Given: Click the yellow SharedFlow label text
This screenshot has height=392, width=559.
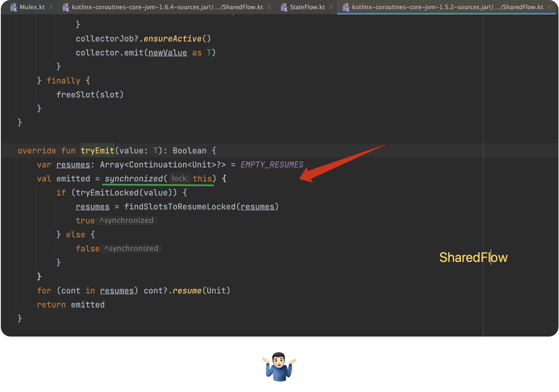Looking at the screenshot, I should point(473,257).
